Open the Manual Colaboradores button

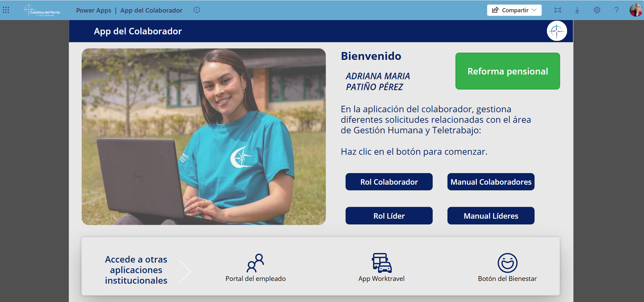tap(491, 182)
